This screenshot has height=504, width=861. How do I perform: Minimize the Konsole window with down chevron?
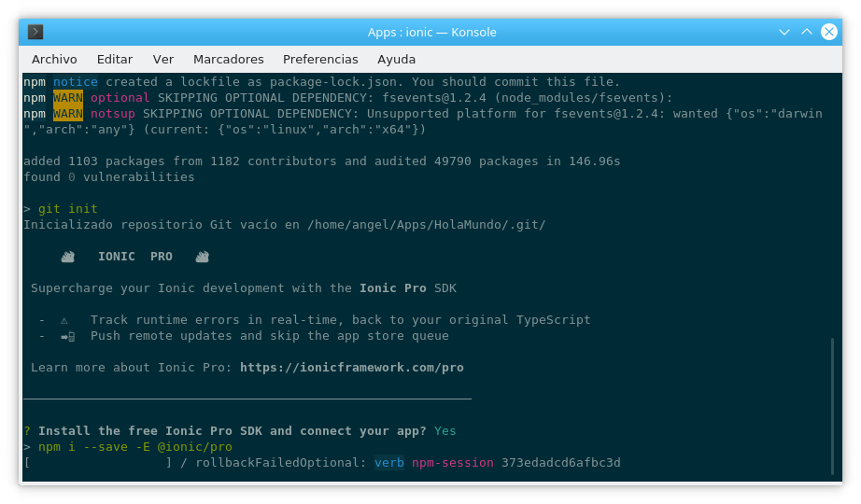click(784, 32)
